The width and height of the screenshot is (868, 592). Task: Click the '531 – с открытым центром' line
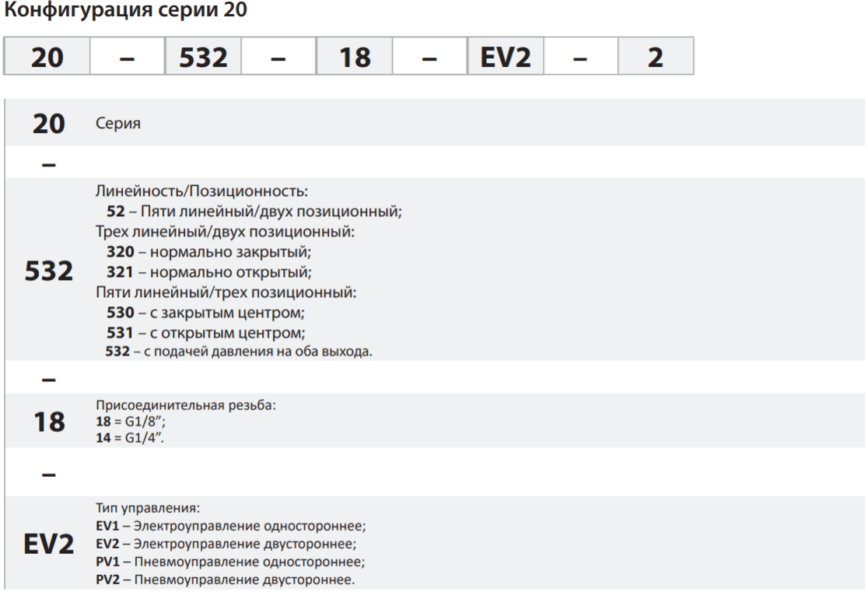coord(205,333)
